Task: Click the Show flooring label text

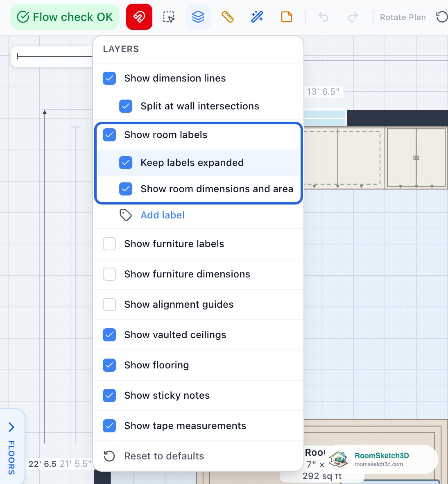Action: point(156,365)
